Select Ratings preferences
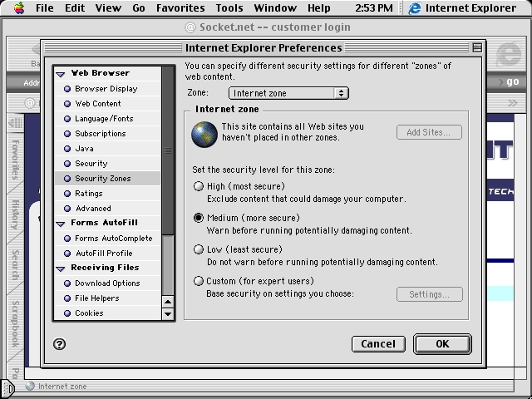The image size is (532, 399). [x=107, y=194]
